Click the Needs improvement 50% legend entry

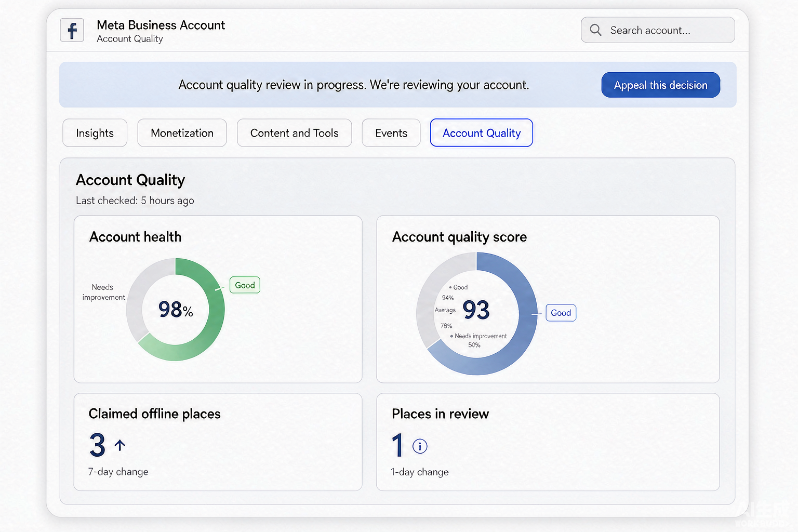click(478, 340)
